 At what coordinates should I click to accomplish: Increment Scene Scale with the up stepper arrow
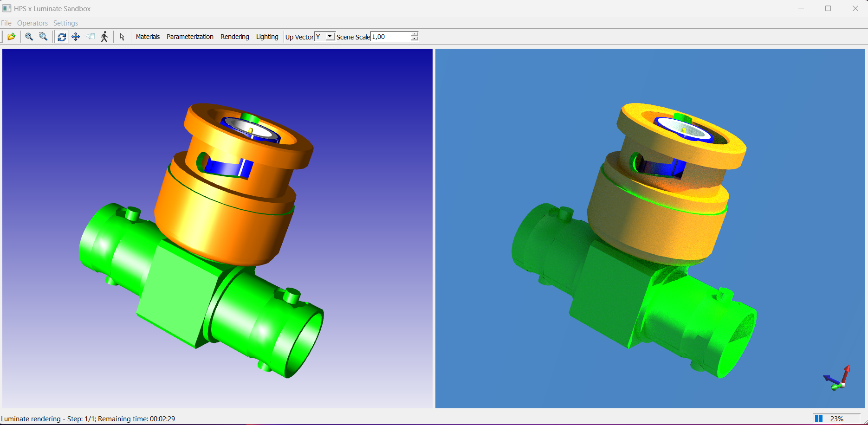[x=414, y=34]
